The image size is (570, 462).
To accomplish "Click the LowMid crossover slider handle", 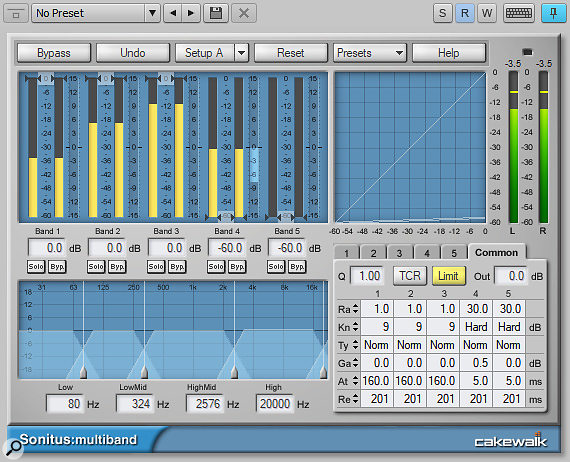I will point(144,373).
